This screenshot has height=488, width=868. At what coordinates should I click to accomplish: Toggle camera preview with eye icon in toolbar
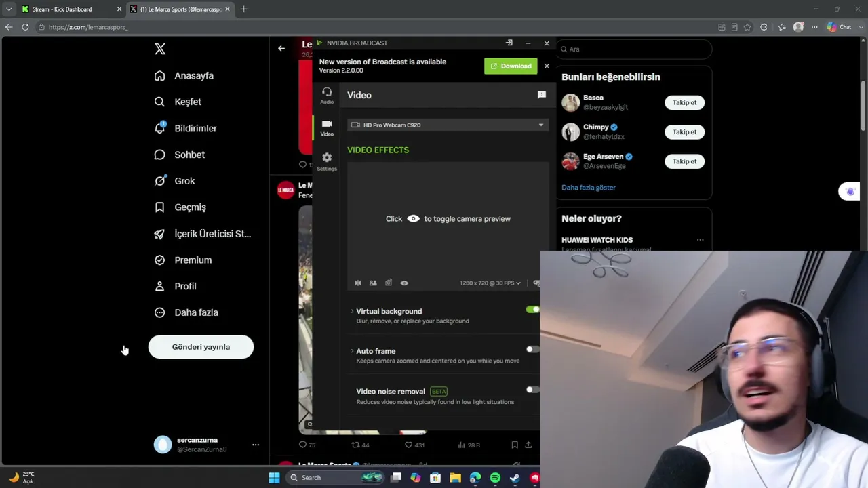[404, 283]
